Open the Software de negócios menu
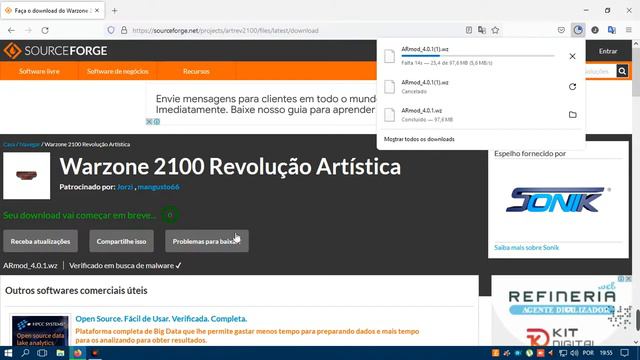Image resolution: width=640 pixels, height=360 pixels. (x=118, y=71)
